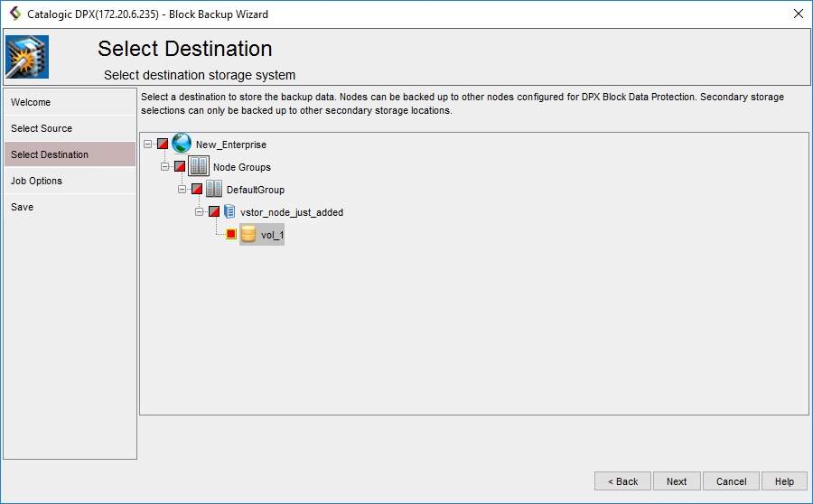Click the vstor_node_just_added node icon

230,211
